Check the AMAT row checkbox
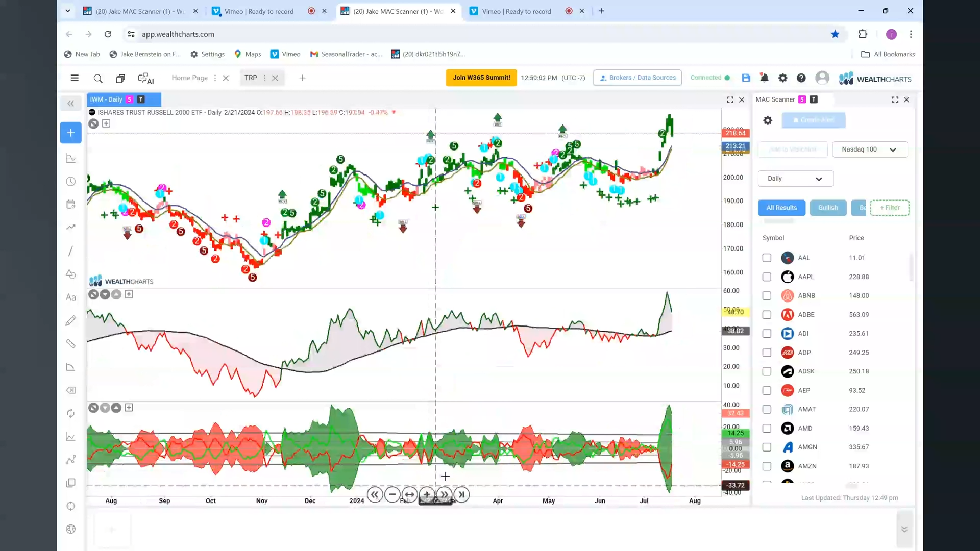 pyautogui.click(x=767, y=410)
